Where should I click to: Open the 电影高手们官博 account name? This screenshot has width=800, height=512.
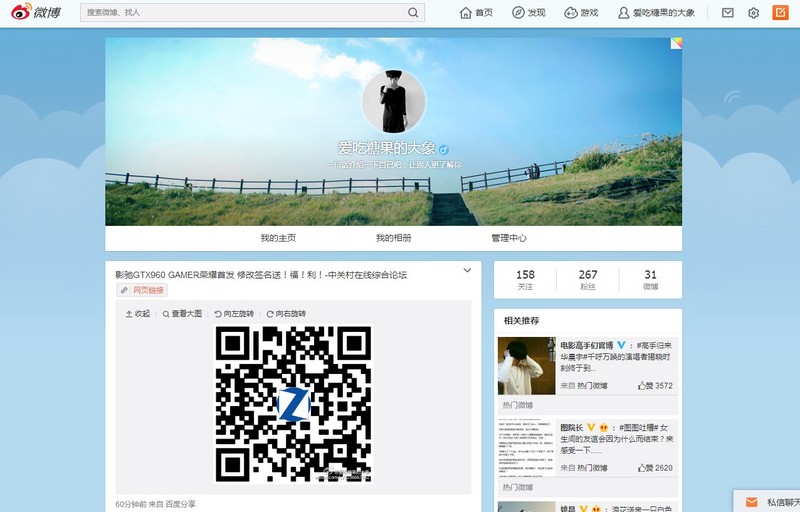click(x=586, y=346)
